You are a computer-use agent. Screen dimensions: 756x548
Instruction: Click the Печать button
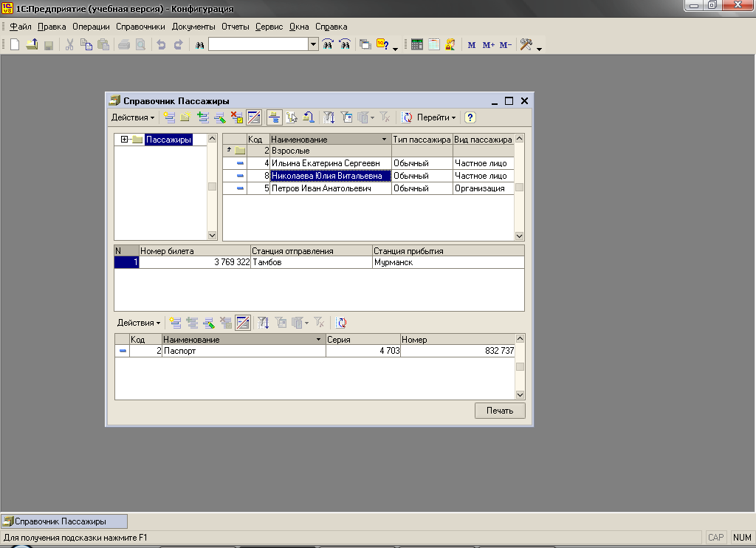500,411
